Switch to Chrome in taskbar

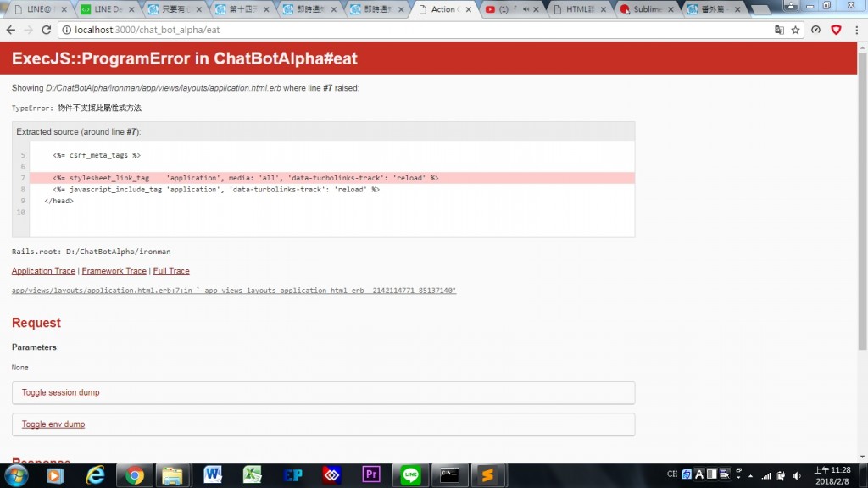click(x=135, y=475)
